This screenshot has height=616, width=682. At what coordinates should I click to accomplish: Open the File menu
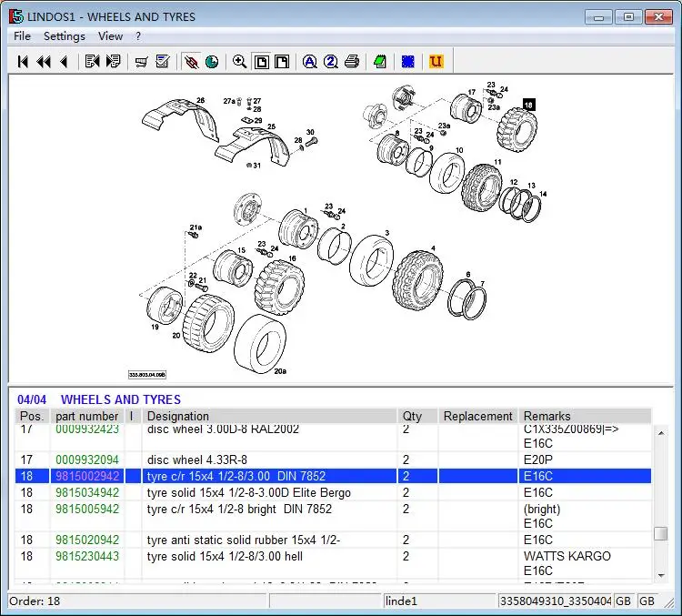click(x=22, y=36)
